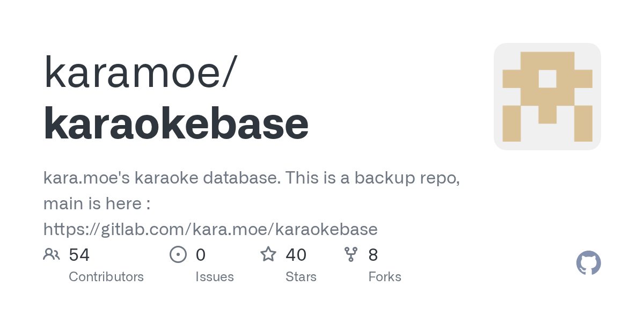Follow the gitlab.com karaokebase URL

tap(210, 229)
